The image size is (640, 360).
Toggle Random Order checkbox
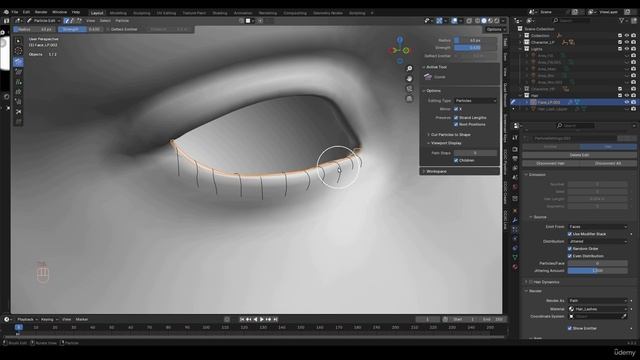[x=570, y=249]
